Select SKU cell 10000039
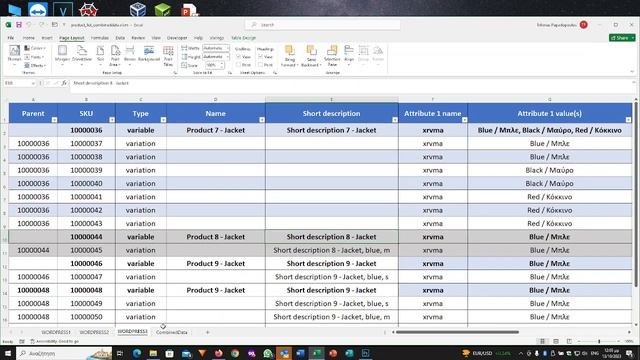 coord(86,170)
